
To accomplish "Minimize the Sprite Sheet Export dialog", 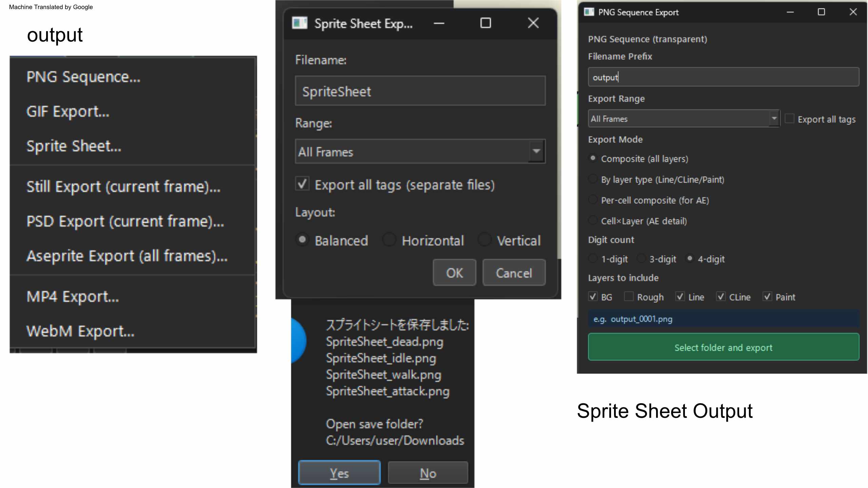I will pos(439,23).
